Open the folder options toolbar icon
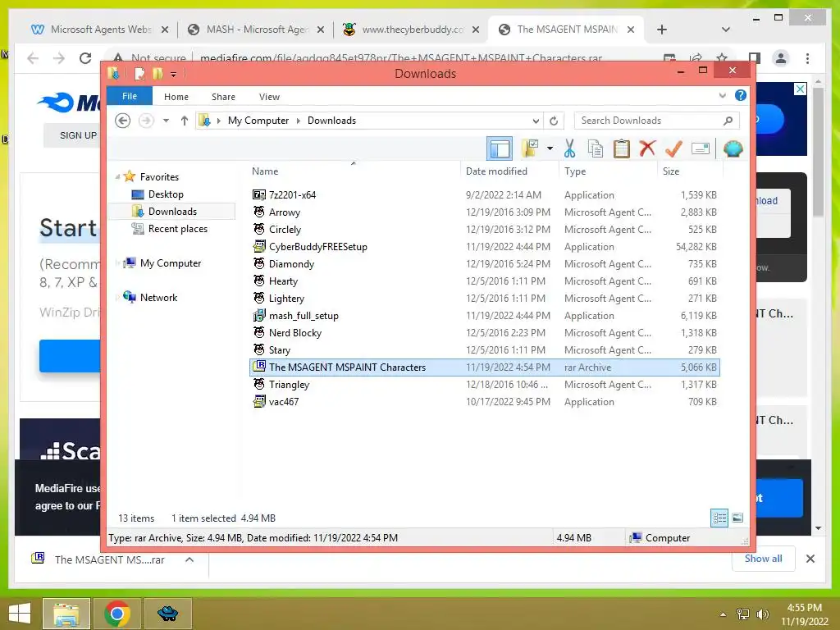Viewport: 840px width, 630px height. click(x=530, y=148)
